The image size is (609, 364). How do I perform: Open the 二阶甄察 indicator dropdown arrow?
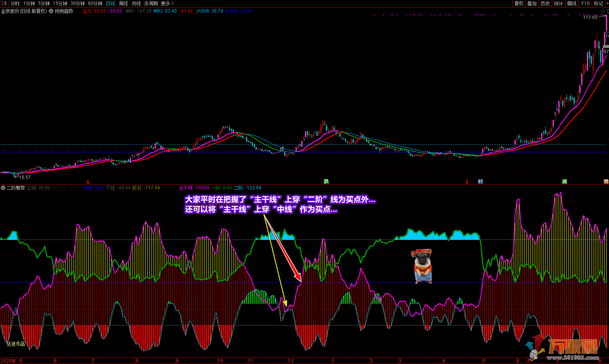3,188
